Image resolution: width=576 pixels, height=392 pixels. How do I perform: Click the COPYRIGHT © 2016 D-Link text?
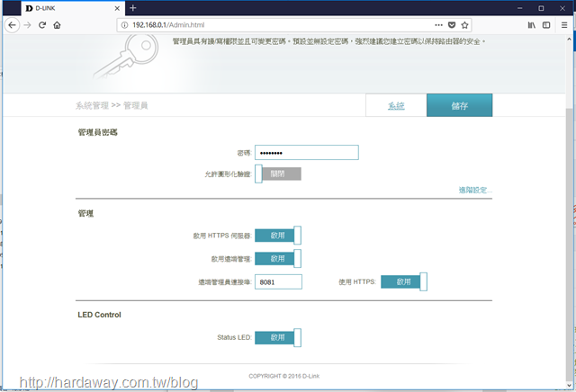coord(284,376)
